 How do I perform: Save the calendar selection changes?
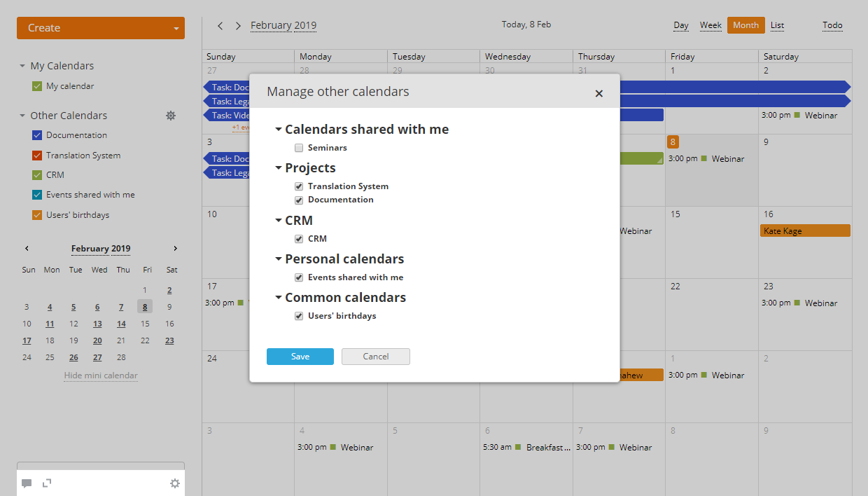(x=300, y=356)
